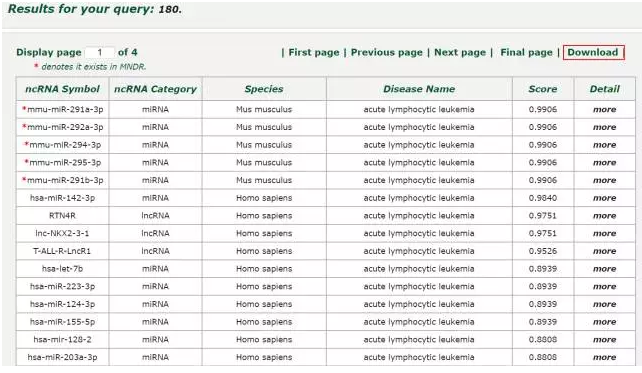Click the Score column header

click(x=543, y=89)
